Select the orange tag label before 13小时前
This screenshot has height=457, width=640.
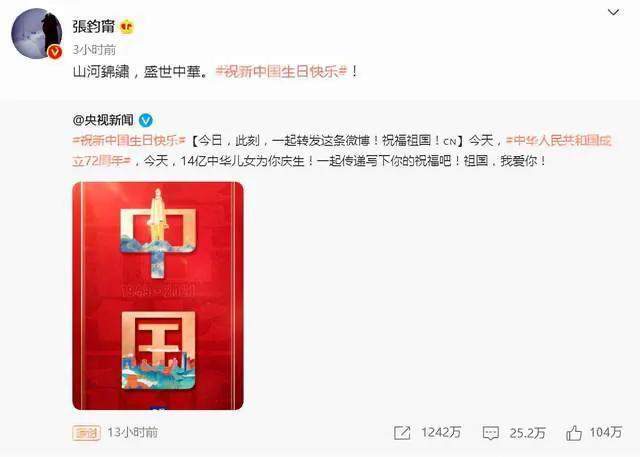(87, 433)
